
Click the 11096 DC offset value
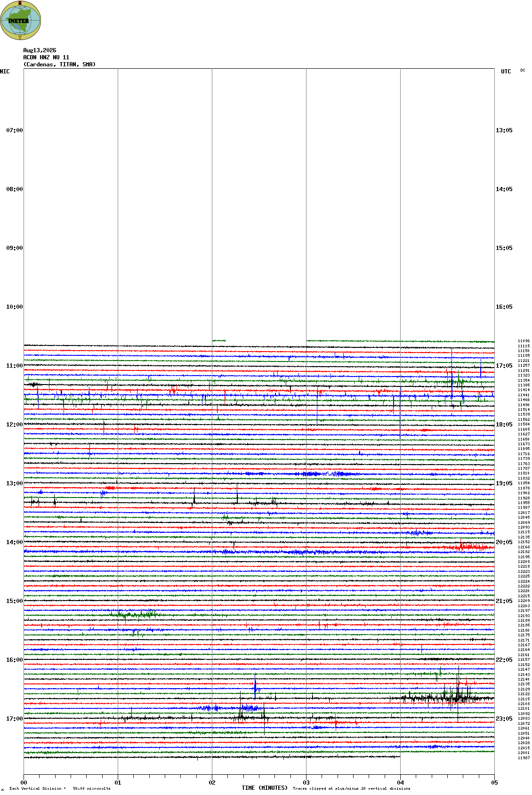coord(524,341)
